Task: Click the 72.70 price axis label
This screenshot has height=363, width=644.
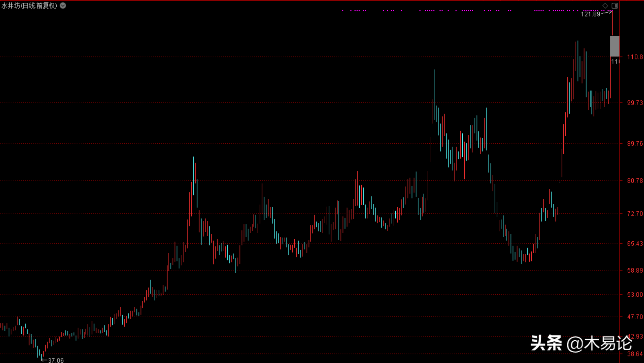Action: pyautogui.click(x=635, y=213)
